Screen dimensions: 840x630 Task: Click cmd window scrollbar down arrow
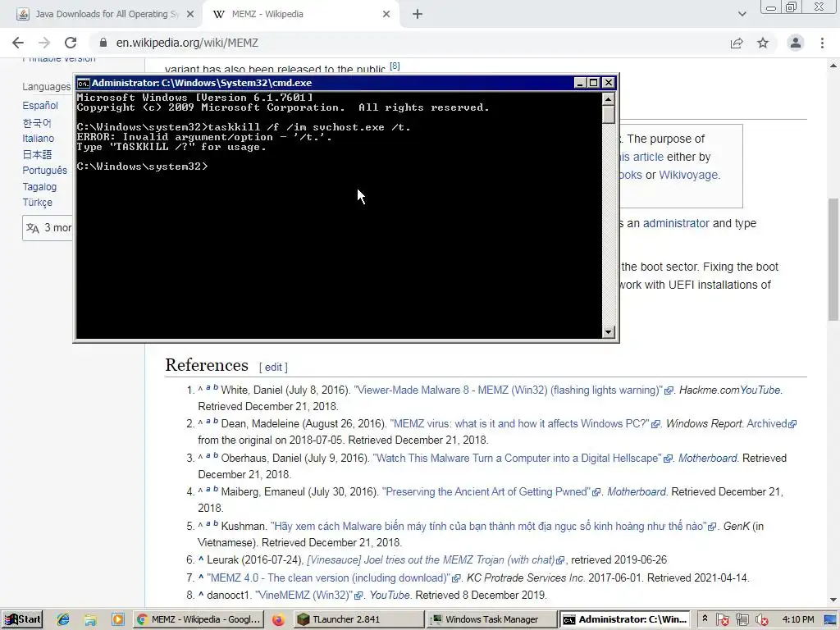pyautogui.click(x=608, y=332)
